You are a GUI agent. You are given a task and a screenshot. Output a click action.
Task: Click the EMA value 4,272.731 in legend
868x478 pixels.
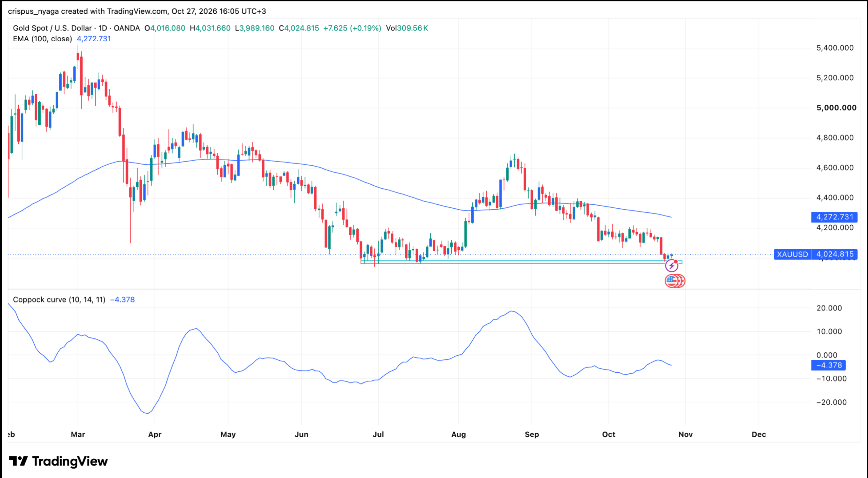click(94, 39)
